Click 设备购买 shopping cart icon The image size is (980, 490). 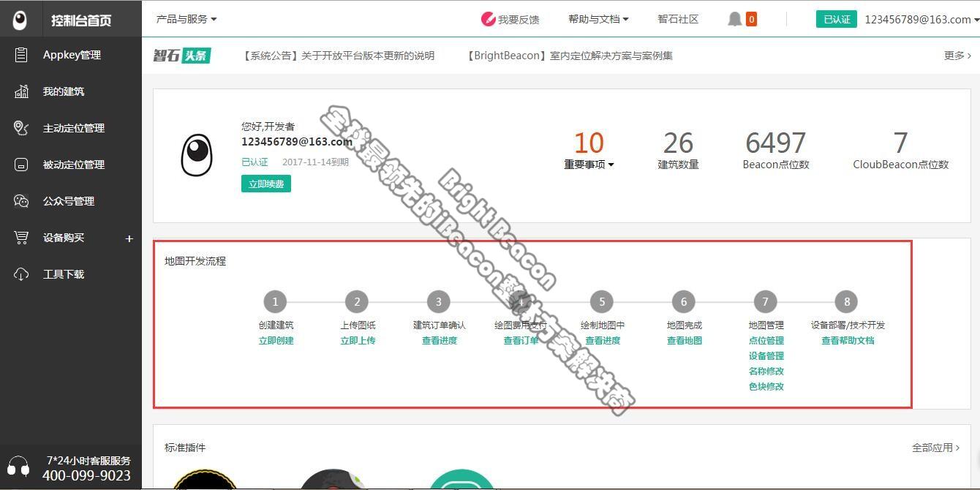(x=21, y=238)
